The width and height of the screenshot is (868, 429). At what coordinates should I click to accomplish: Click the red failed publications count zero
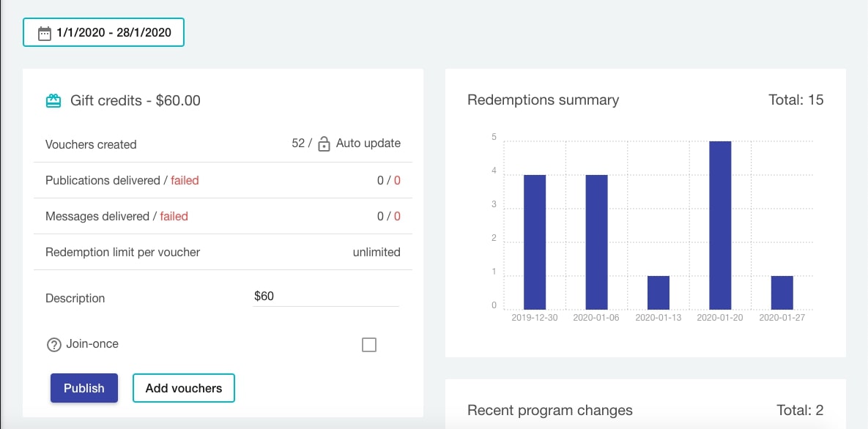(x=397, y=180)
